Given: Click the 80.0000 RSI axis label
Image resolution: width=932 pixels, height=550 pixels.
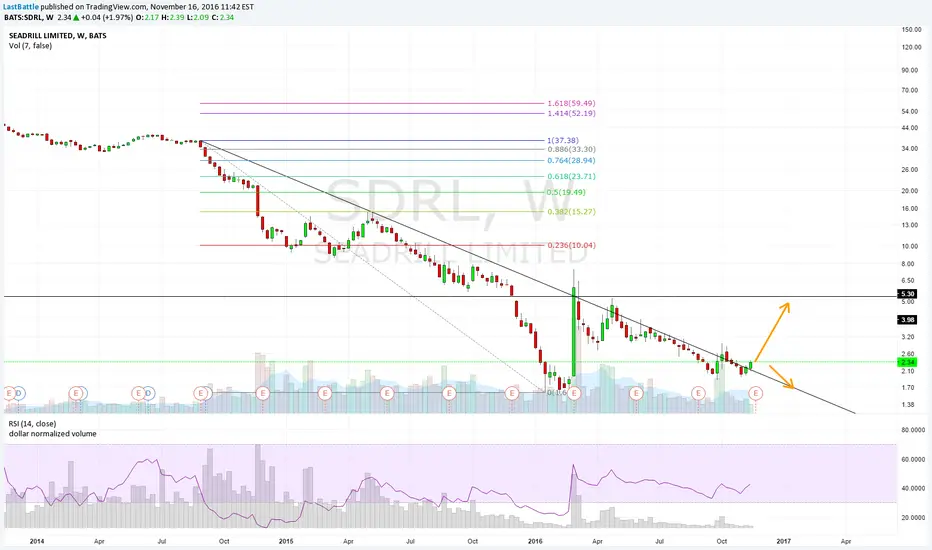Looking at the screenshot, I should [x=914, y=430].
